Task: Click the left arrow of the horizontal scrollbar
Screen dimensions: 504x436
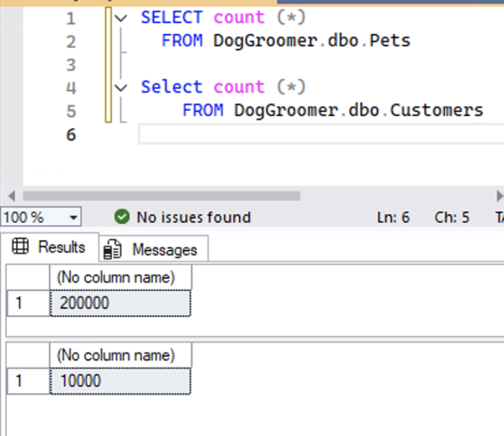Action: pos(11,196)
